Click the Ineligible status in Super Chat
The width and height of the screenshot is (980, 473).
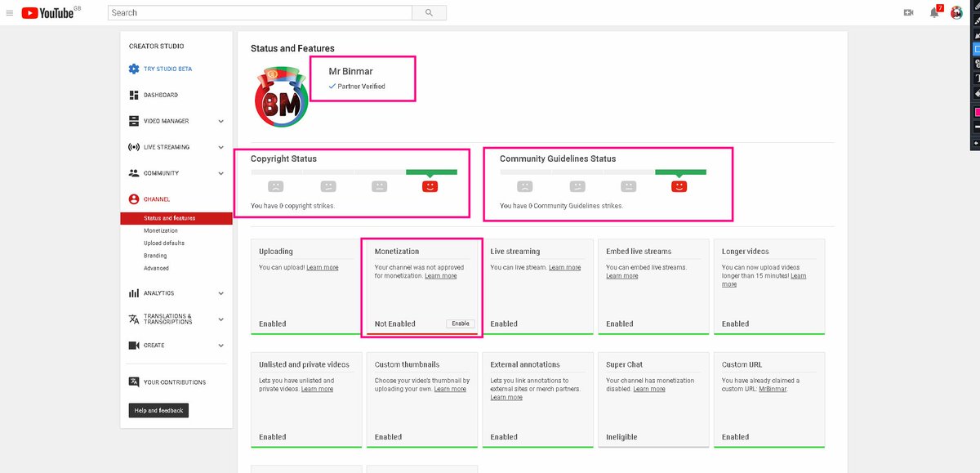coord(621,437)
